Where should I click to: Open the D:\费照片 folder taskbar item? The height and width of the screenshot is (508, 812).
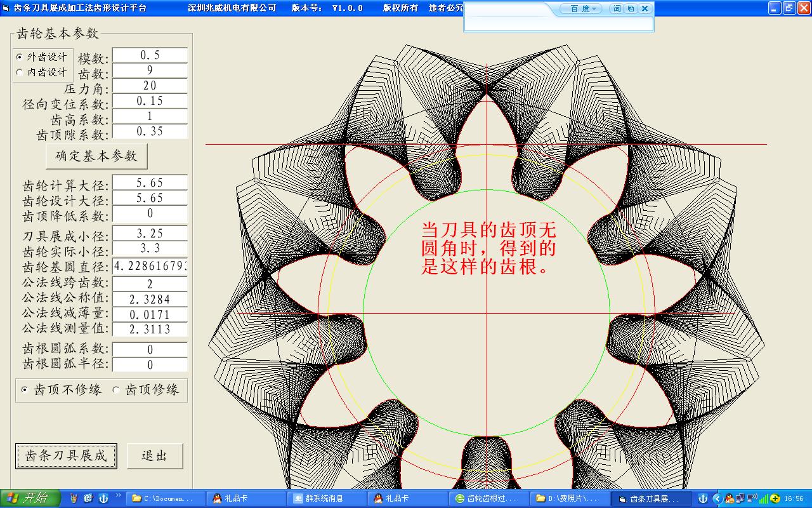(568, 498)
